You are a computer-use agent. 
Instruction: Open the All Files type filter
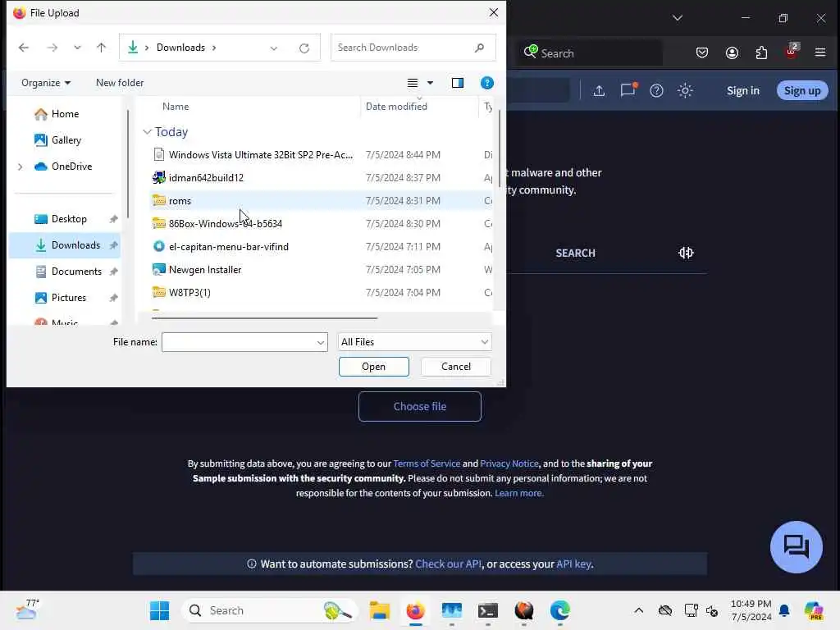[414, 342]
